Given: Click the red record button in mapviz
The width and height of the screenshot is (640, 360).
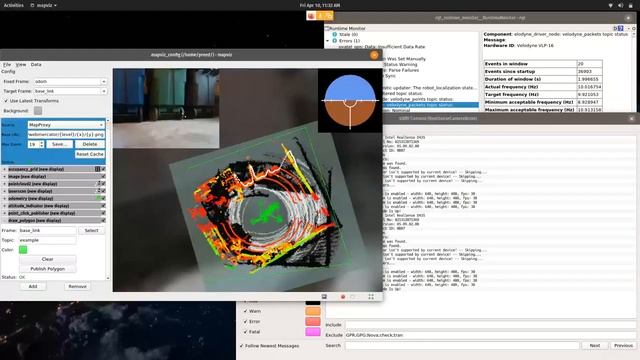Looking at the screenshot, I should tap(343, 297).
